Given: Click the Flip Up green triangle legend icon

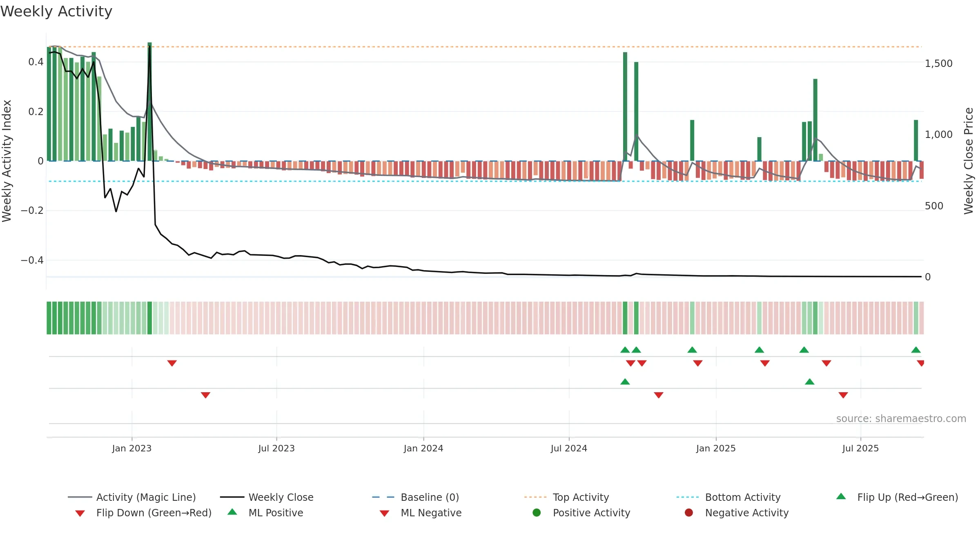Looking at the screenshot, I should (841, 496).
